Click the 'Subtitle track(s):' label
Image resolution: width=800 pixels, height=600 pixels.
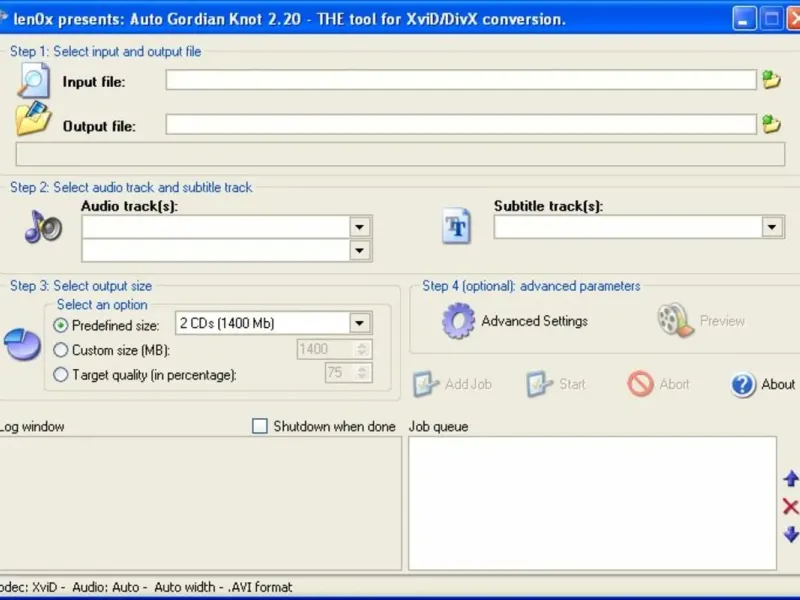(x=548, y=206)
